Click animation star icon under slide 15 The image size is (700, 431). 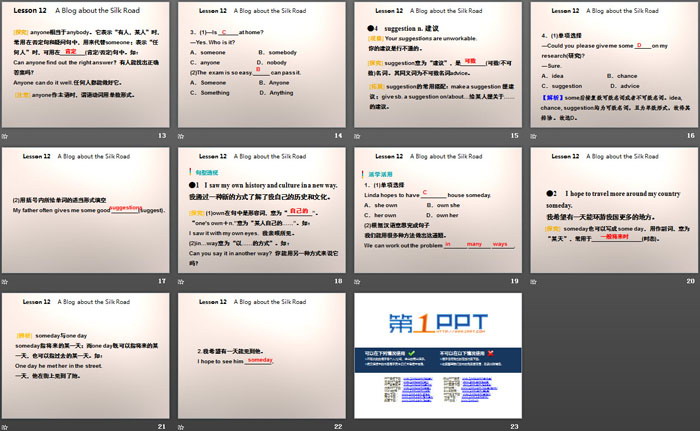pos(357,136)
